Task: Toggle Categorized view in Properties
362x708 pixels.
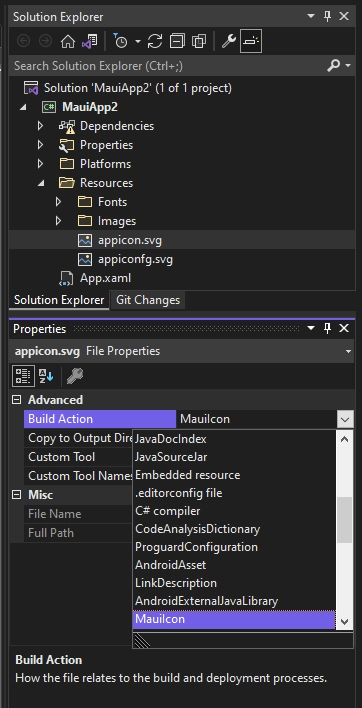Action: [23, 376]
